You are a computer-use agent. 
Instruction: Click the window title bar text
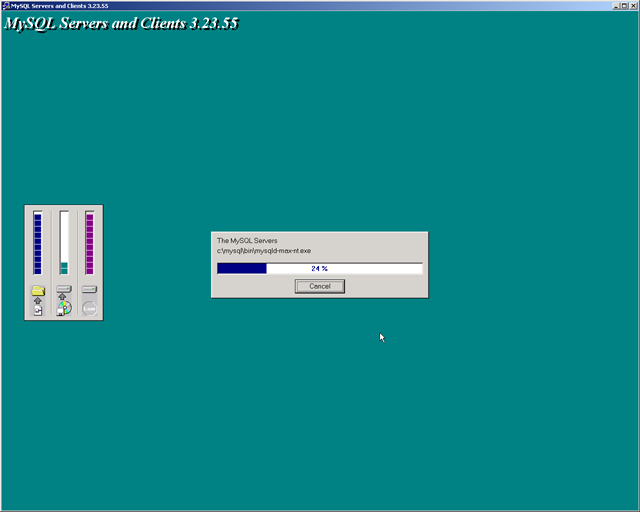(60, 6)
